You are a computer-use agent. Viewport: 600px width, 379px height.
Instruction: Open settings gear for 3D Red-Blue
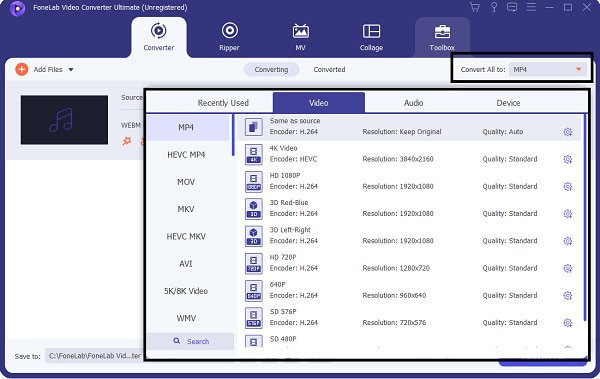(567, 214)
